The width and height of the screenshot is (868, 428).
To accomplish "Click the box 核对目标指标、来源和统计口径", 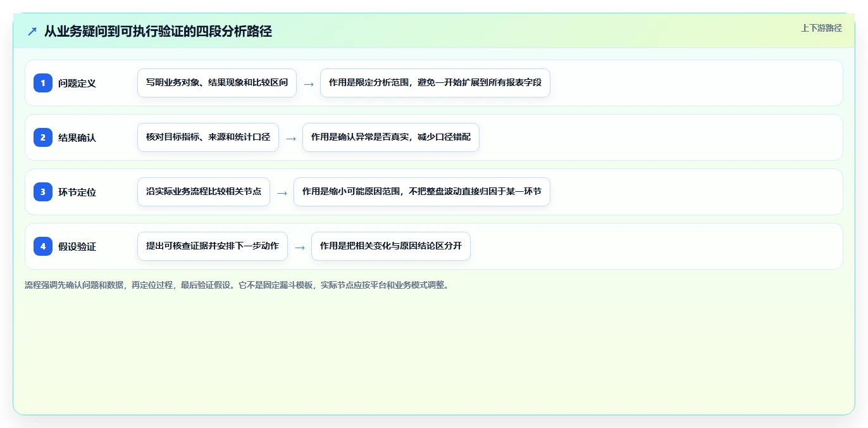I will coord(208,137).
